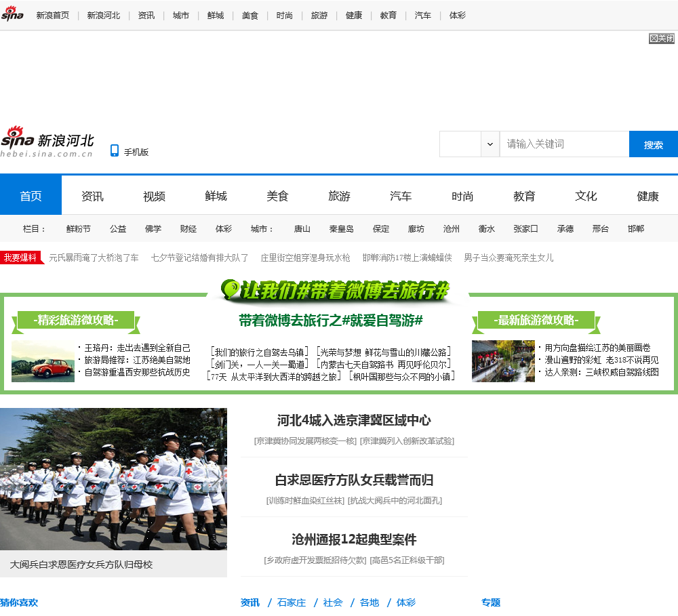This screenshot has width=678, height=616.
Task: Open the 时尚 main navigation tab
Action: tap(462, 196)
